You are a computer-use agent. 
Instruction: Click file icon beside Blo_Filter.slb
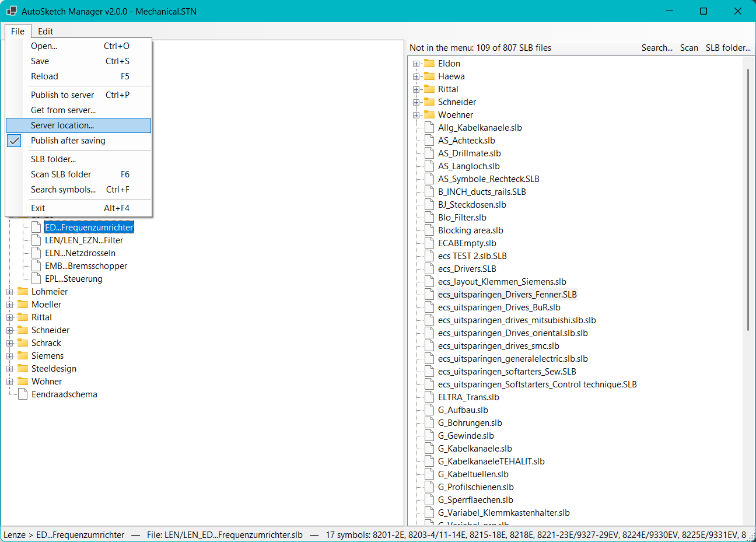(429, 218)
